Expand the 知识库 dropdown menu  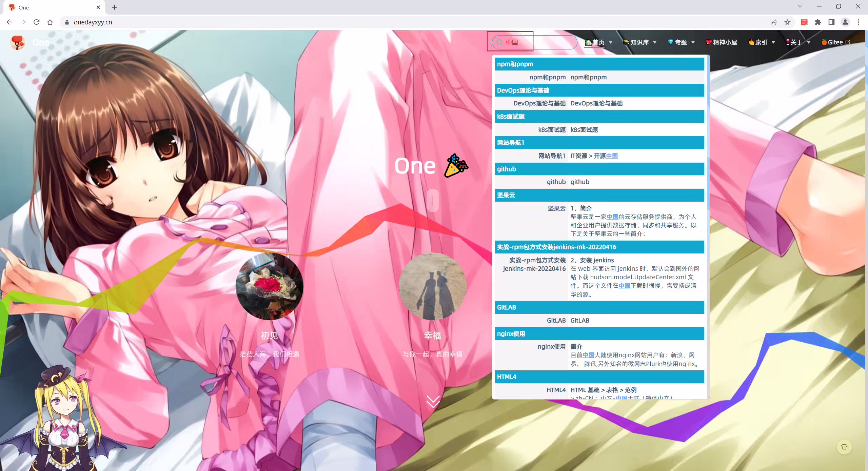[x=640, y=42]
